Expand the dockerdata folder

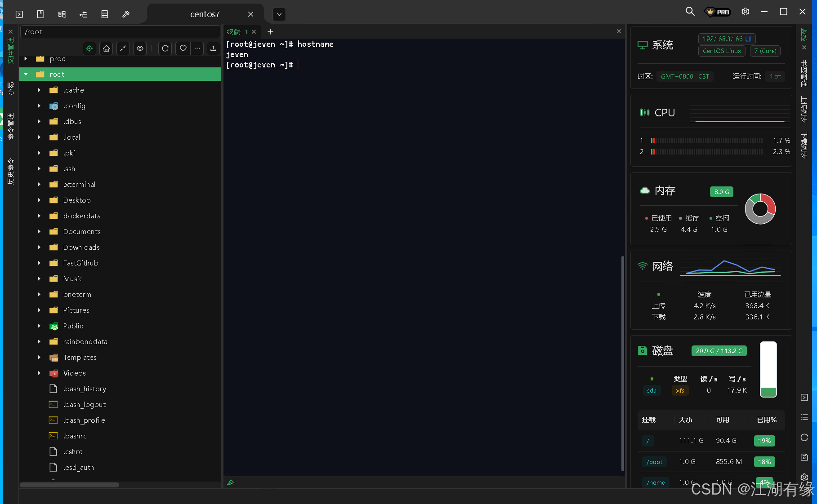point(39,216)
